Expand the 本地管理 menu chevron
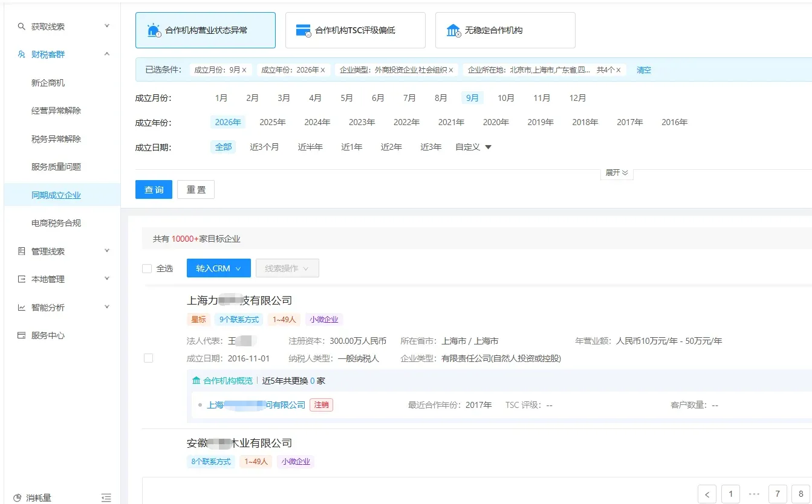This screenshot has width=812, height=504. (107, 279)
